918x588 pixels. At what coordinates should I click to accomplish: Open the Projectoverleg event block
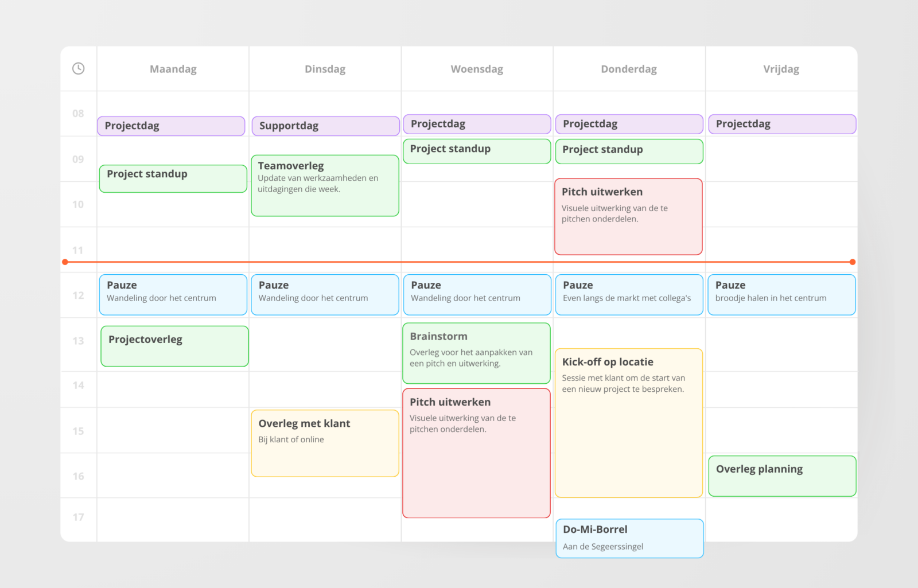pyautogui.click(x=174, y=346)
